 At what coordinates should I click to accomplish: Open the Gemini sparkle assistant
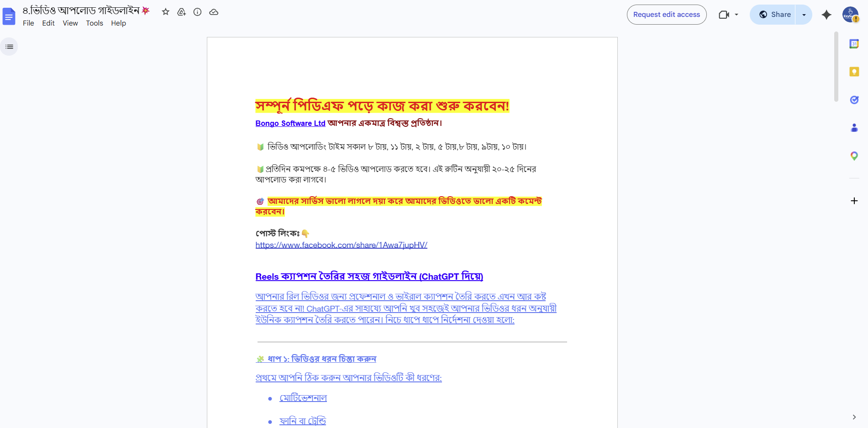[826, 15]
